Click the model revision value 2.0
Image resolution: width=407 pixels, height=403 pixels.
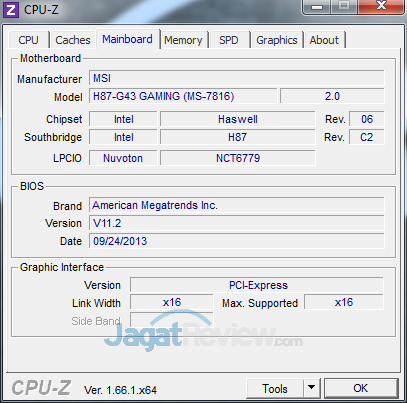pyautogui.click(x=332, y=96)
